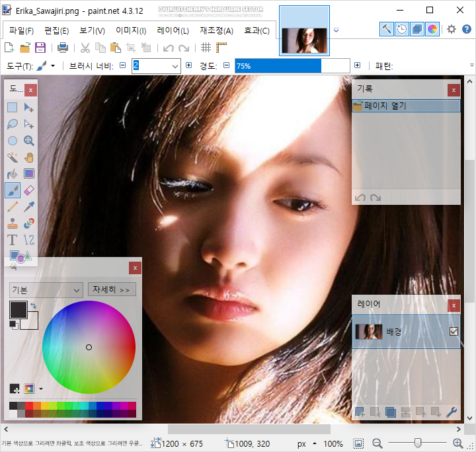Image resolution: width=476 pixels, height=452 pixels.
Task: Click the 자세히 >> button
Action: (x=112, y=289)
